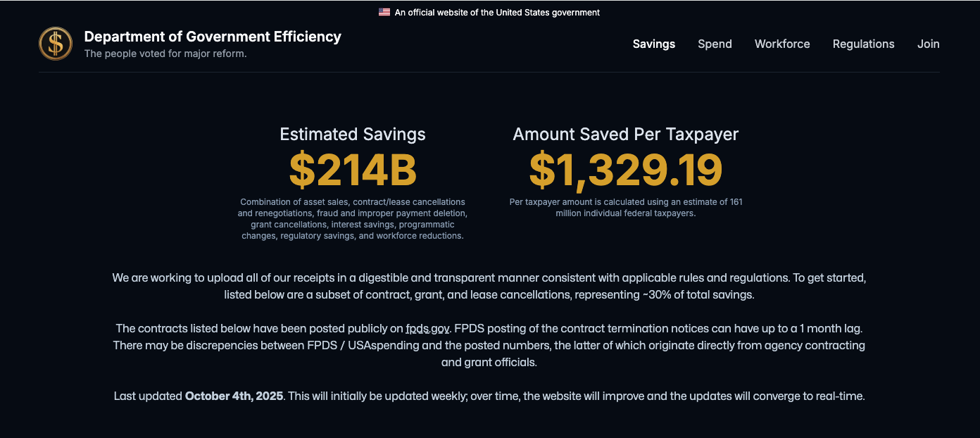Click the Join nav link

(x=928, y=44)
